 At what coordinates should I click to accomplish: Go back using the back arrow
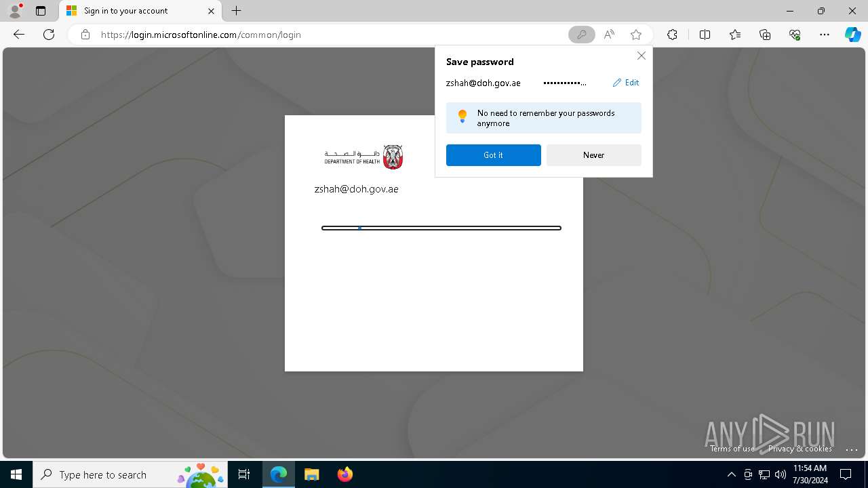[x=19, y=35]
